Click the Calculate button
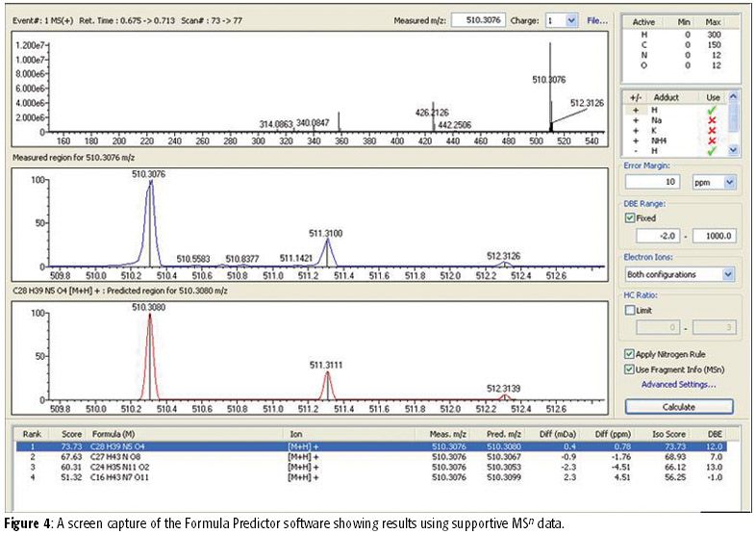This screenshot has height=534, width=756. pos(679,407)
